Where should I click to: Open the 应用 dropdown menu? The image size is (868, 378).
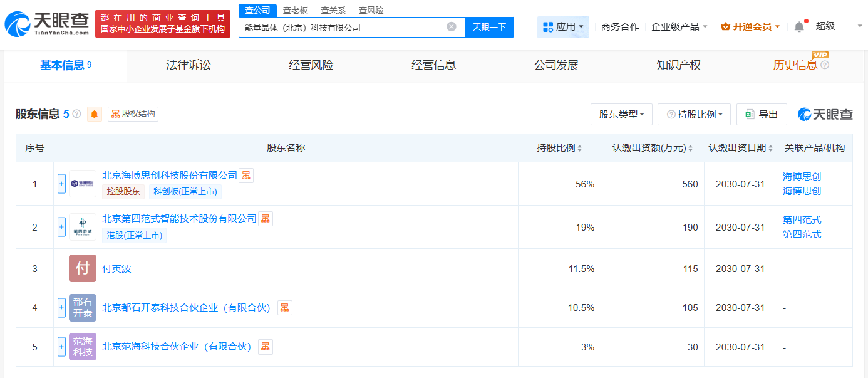[563, 27]
